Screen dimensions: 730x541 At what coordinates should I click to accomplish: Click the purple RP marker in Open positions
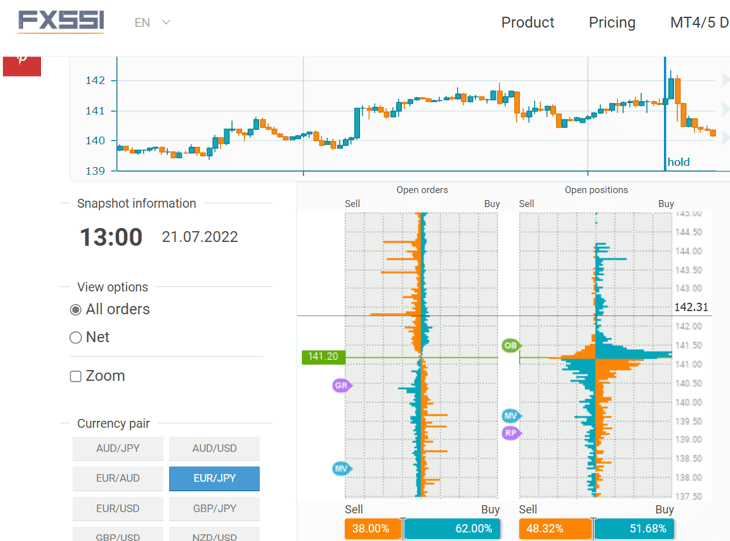(511, 433)
